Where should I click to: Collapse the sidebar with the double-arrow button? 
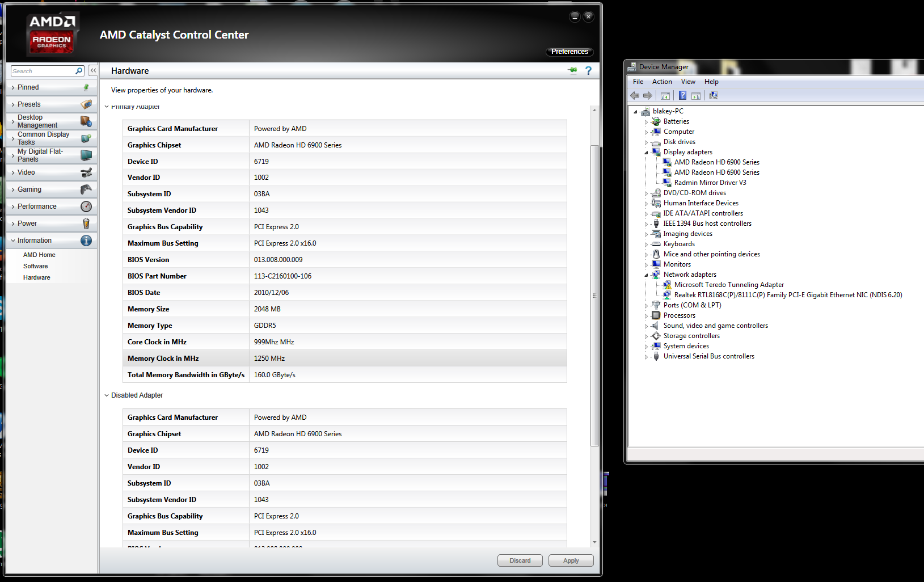[x=93, y=71]
